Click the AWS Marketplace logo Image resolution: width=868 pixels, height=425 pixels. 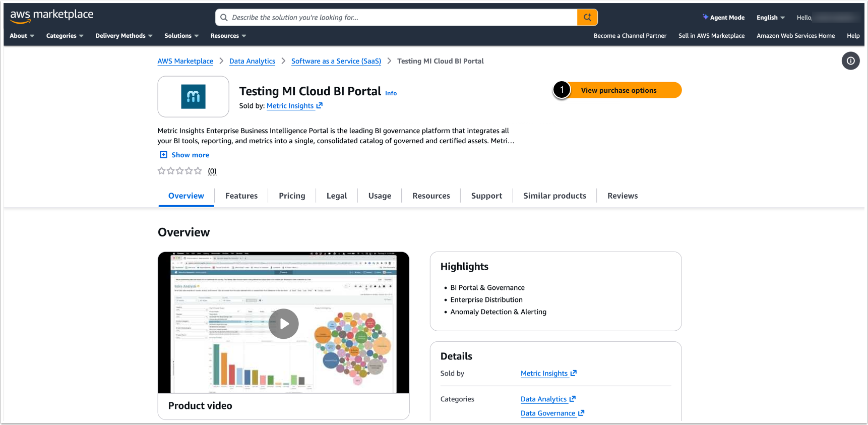click(x=51, y=16)
